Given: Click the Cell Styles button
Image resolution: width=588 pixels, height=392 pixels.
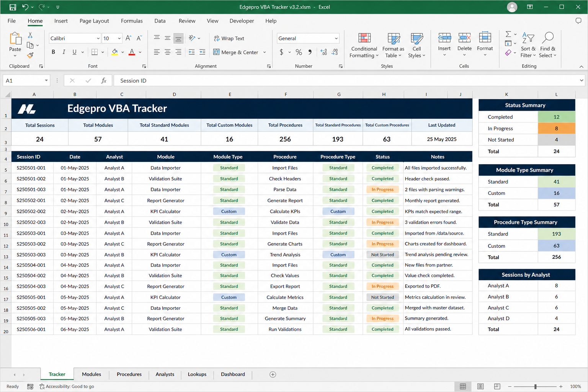Looking at the screenshot, I should click(x=416, y=45).
